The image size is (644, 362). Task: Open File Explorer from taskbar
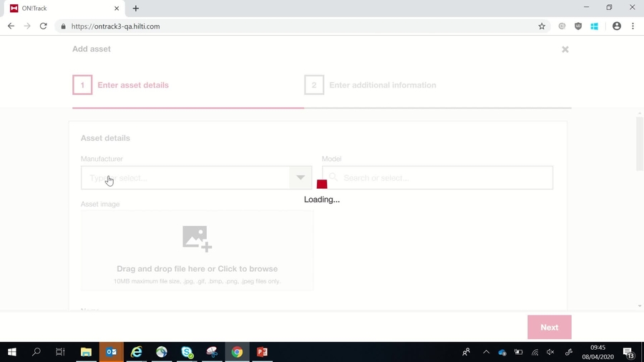86,352
